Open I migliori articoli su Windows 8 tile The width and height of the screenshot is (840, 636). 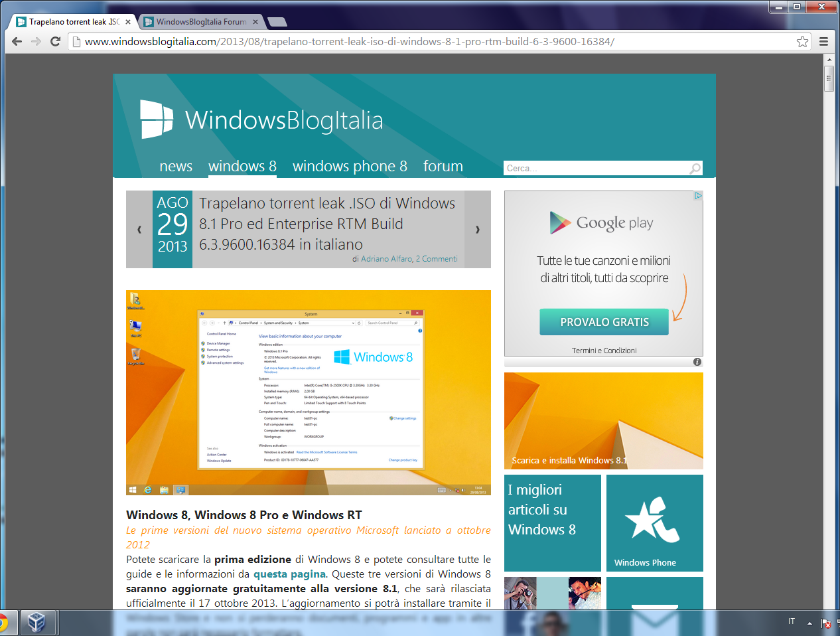[x=553, y=523]
